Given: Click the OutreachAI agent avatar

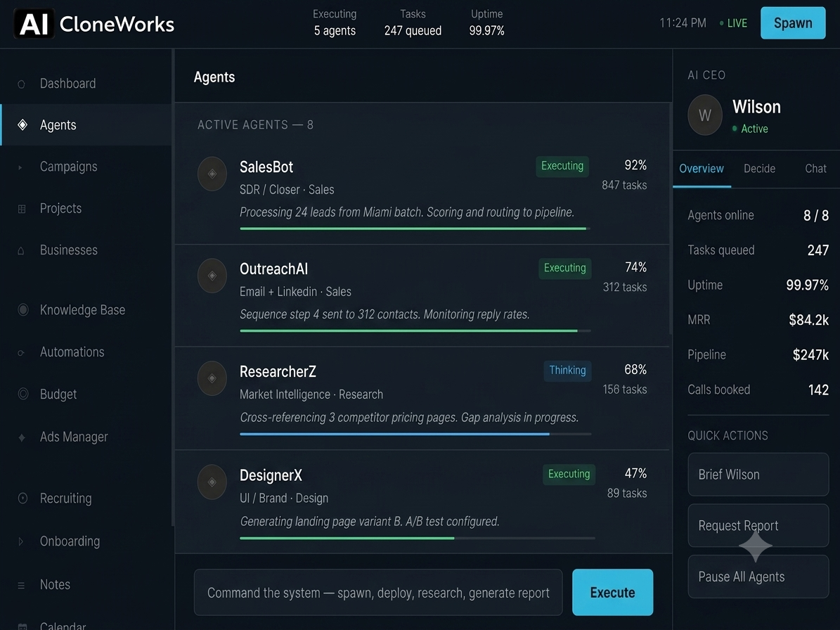Looking at the screenshot, I should coord(212,276).
